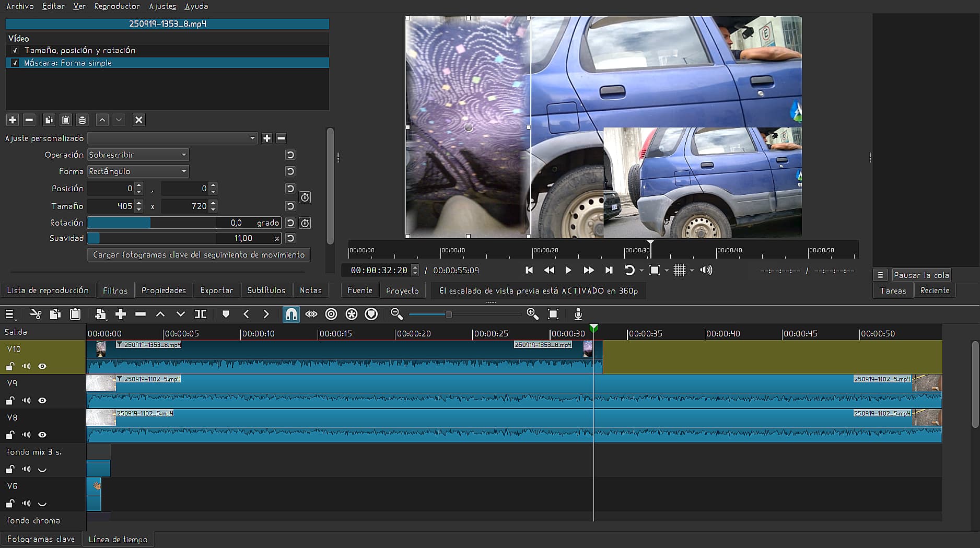
Task: Open the Archivo menu
Action: coord(20,6)
